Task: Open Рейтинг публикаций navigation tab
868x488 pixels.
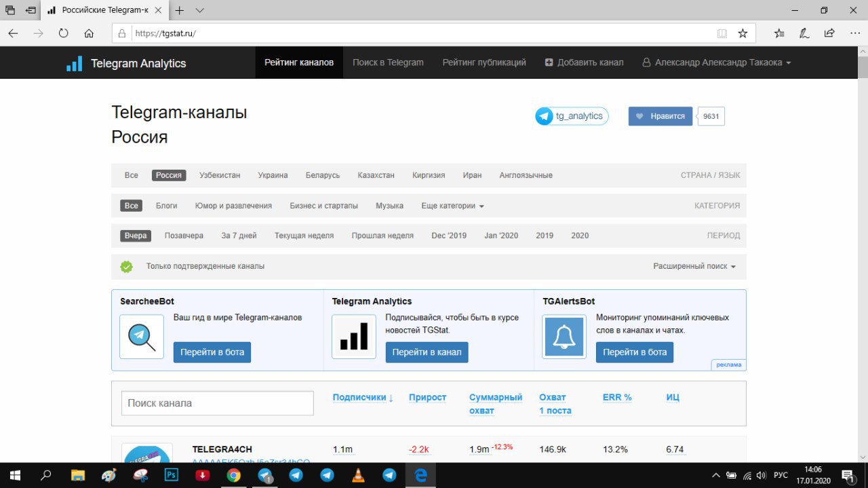Action: [x=484, y=62]
